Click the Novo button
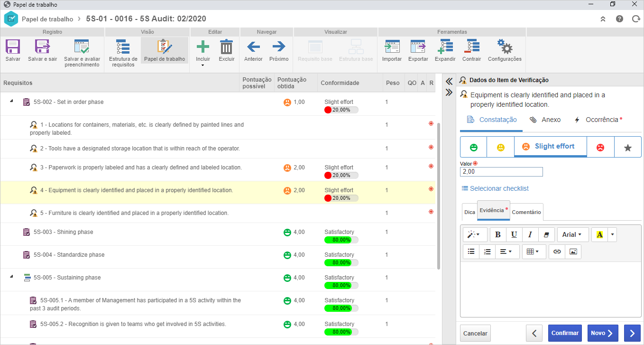The width and height of the screenshot is (644, 345). pos(603,333)
